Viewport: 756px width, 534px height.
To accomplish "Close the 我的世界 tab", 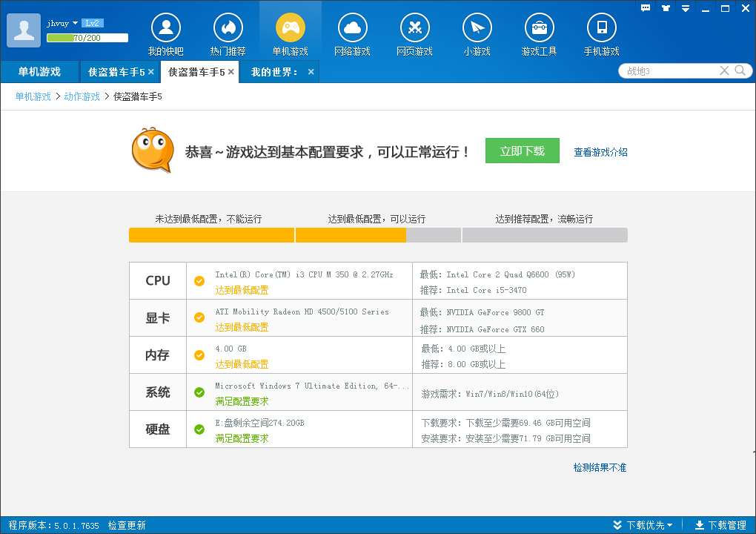I will (311, 72).
